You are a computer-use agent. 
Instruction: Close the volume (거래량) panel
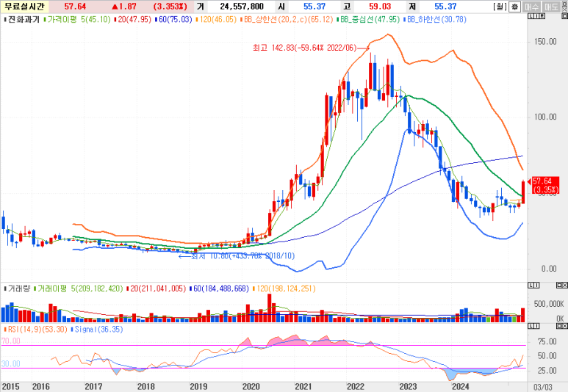565,286
